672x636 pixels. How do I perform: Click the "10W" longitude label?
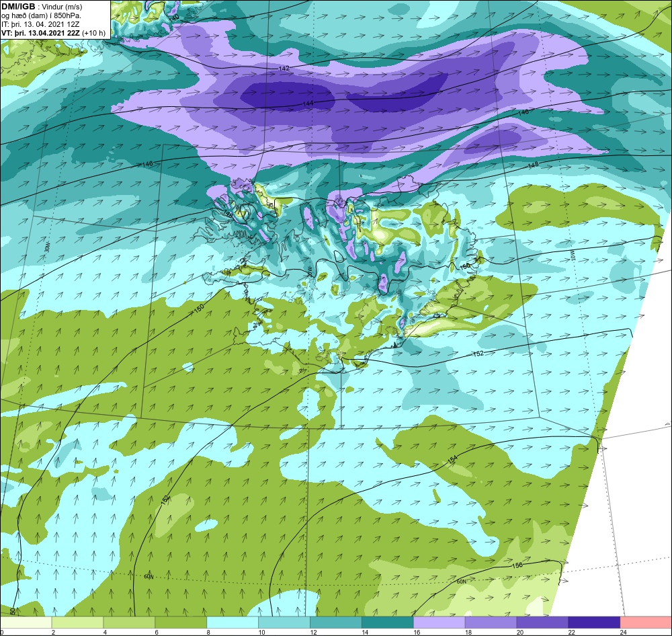point(573,256)
